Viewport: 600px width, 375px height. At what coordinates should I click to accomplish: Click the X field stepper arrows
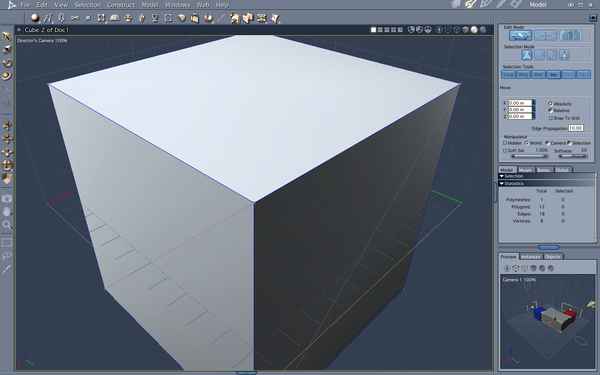click(x=534, y=103)
